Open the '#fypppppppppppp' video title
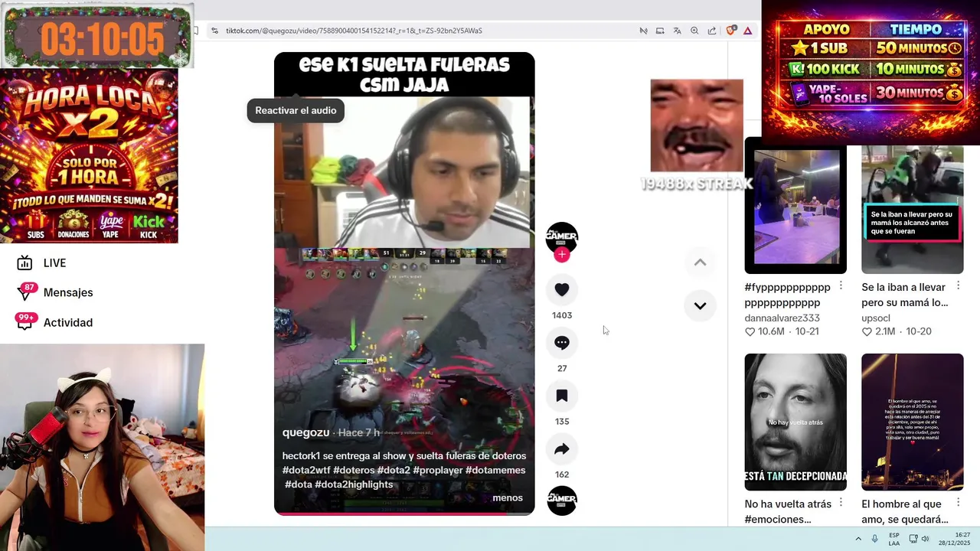This screenshot has width=980, height=551. [x=787, y=295]
